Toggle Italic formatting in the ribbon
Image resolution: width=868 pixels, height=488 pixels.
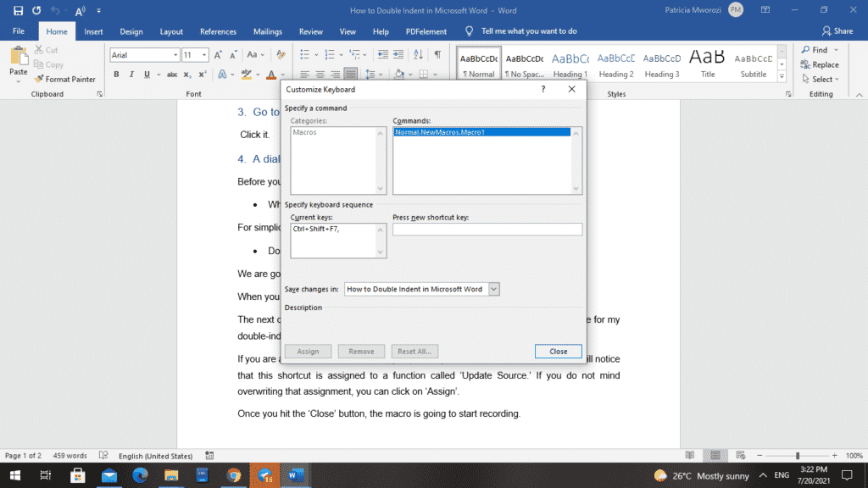131,75
